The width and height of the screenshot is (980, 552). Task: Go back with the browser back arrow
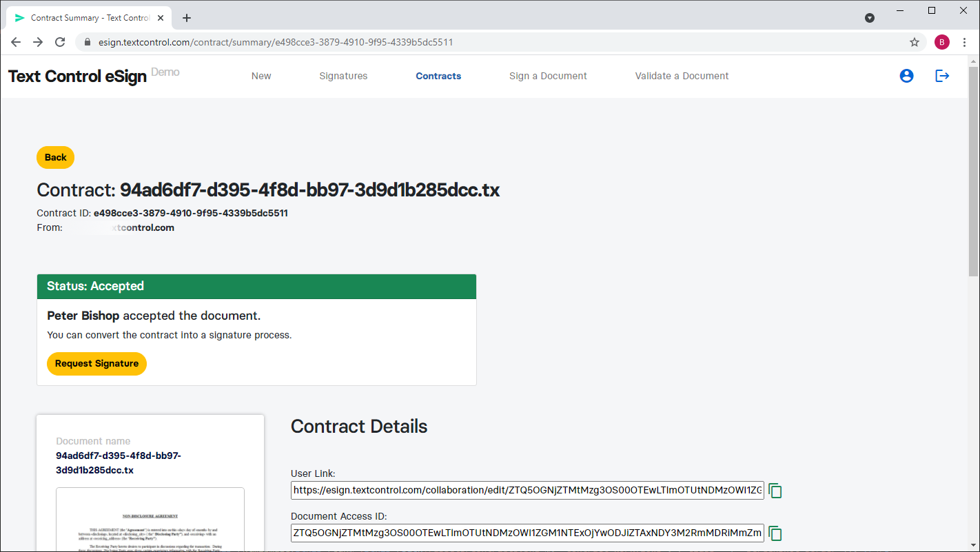coord(16,42)
